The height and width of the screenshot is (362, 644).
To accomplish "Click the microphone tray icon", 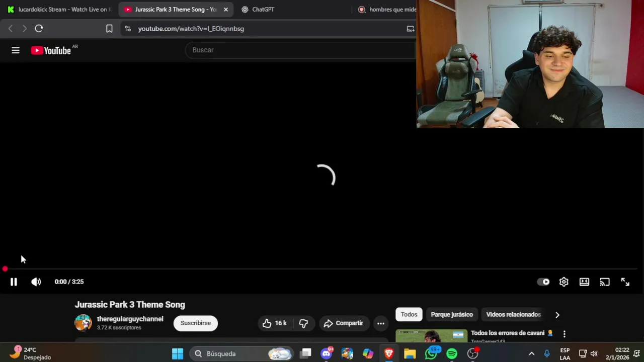I will click(x=547, y=354).
